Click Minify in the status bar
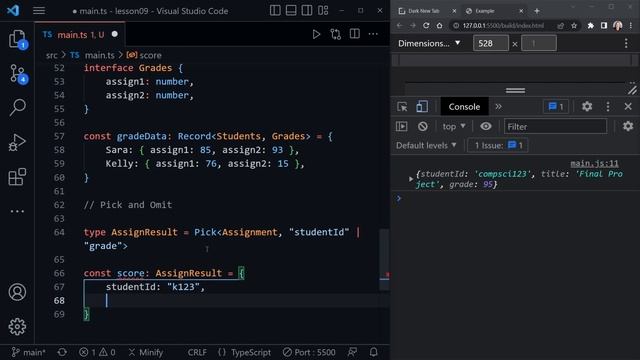The image size is (640, 360). (146, 352)
